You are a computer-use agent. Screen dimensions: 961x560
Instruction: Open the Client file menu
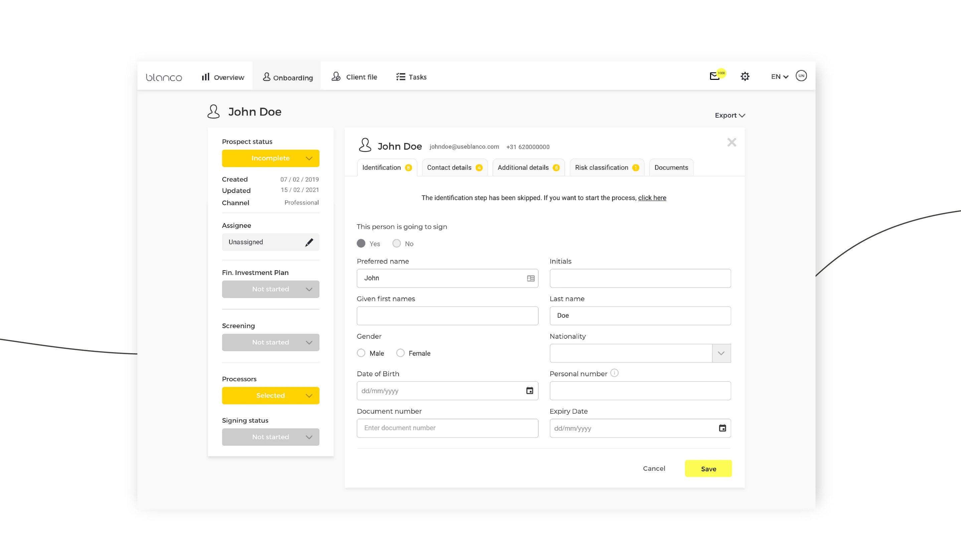[354, 77]
